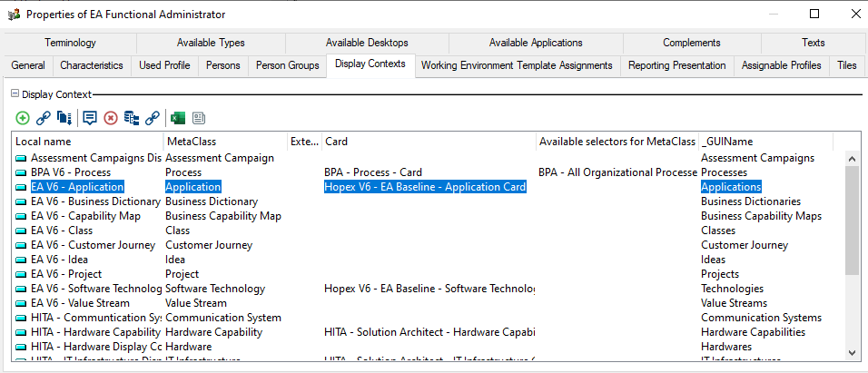Sort by the Card column header

tap(429, 142)
